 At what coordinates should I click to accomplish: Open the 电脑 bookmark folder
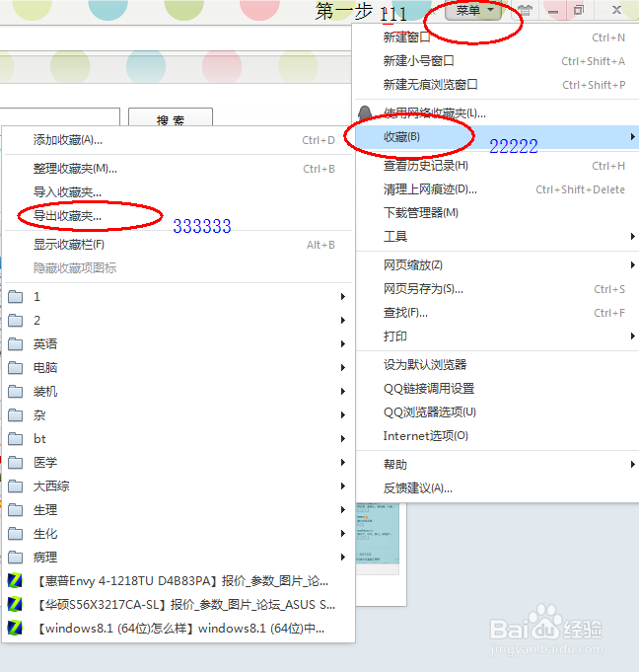[x=45, y=368]
